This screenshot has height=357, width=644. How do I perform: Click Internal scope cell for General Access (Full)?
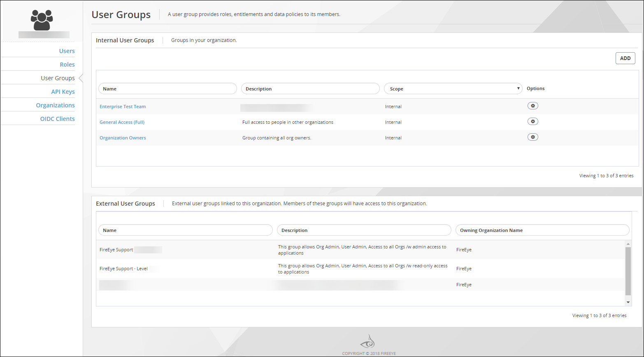(x=393, y=122)
